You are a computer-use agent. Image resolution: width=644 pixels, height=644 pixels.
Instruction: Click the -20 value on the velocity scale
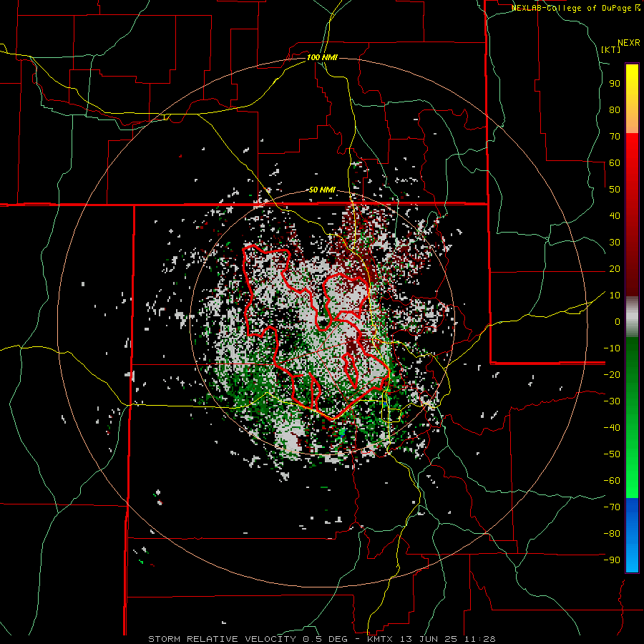[x=612, y=374]
